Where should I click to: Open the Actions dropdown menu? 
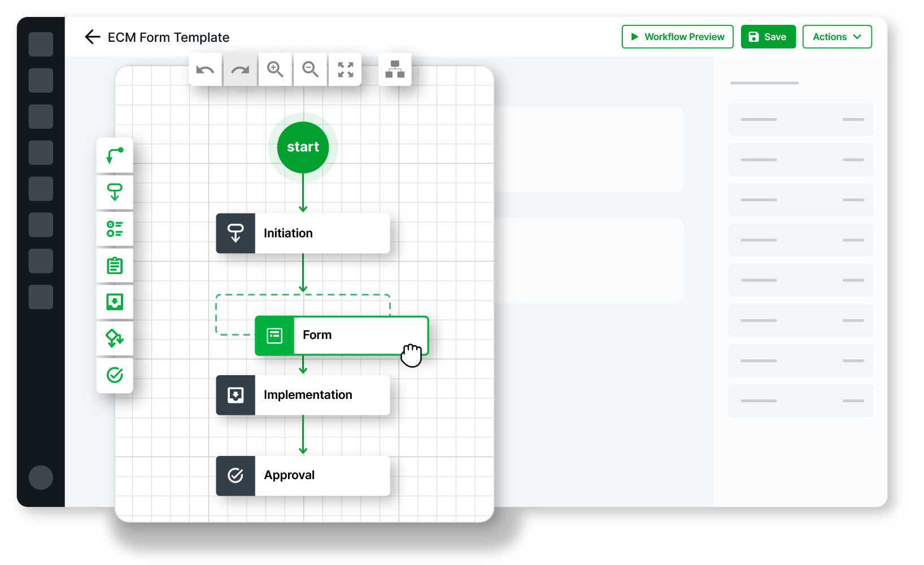(x=836, y=37)
